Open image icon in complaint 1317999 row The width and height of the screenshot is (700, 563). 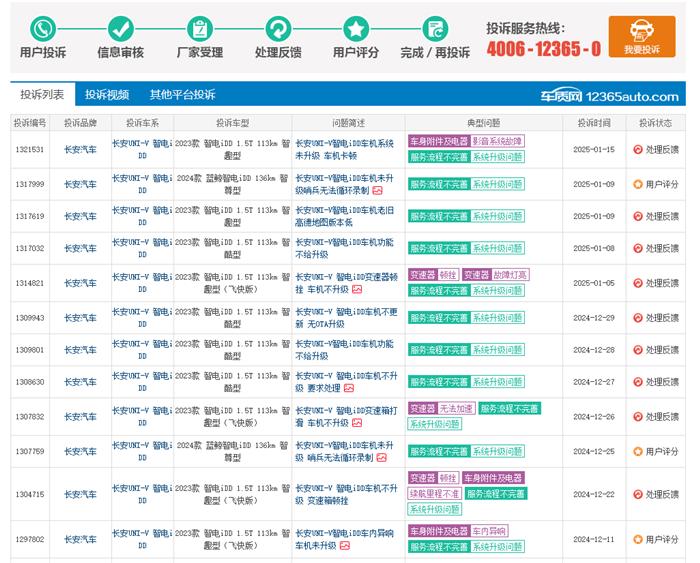378,189
